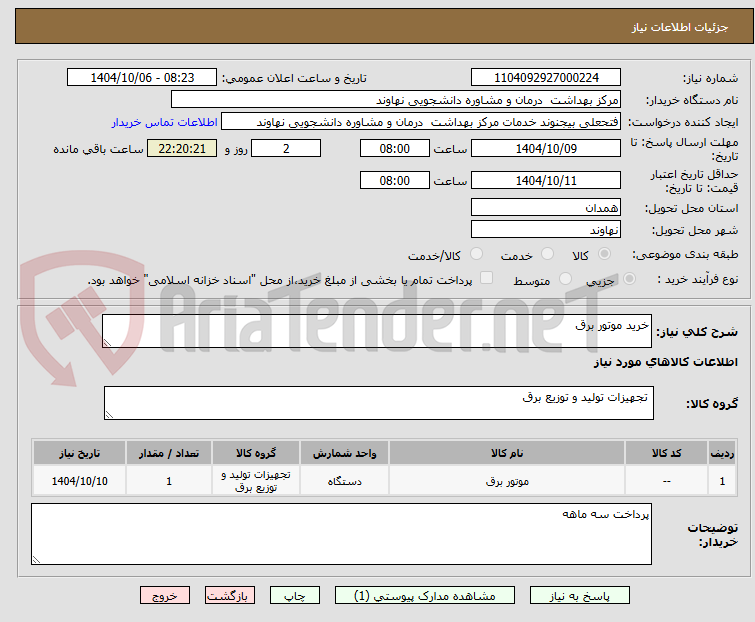Select the کالا radio button
The image size is (755, 622).
click(604, 254)
